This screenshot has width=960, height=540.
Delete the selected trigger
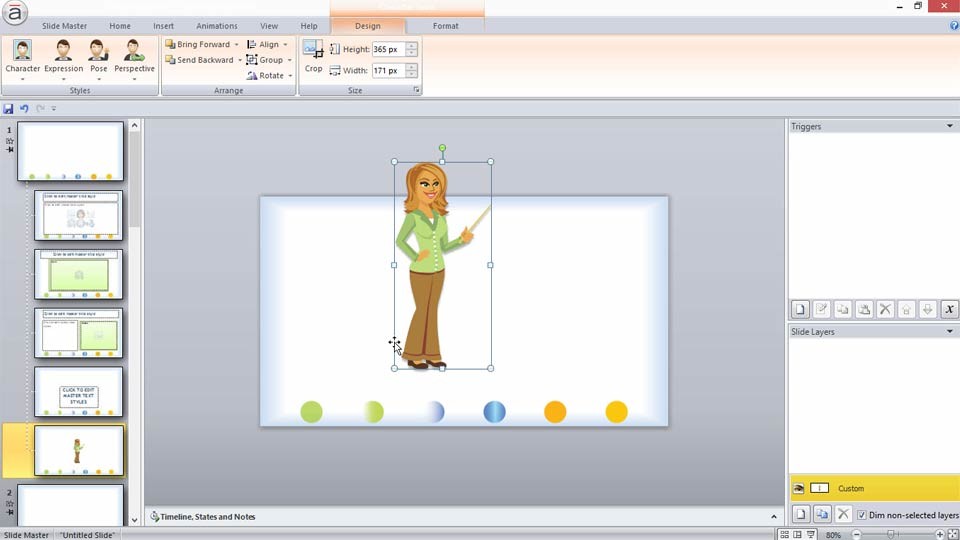885,309
